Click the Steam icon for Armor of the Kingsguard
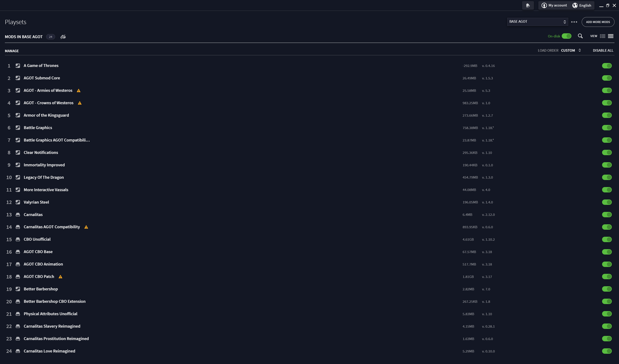This screenshot has height=364, width=619. 18,115
